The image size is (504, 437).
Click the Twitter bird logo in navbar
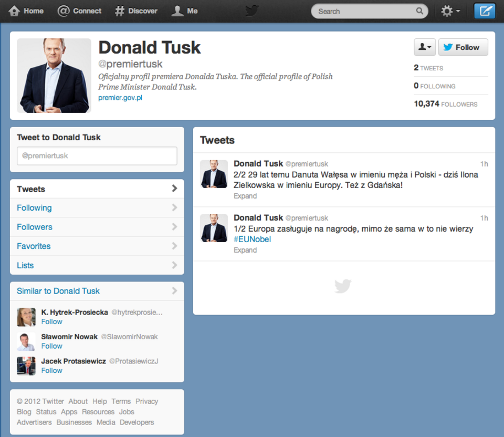point(251,11)
